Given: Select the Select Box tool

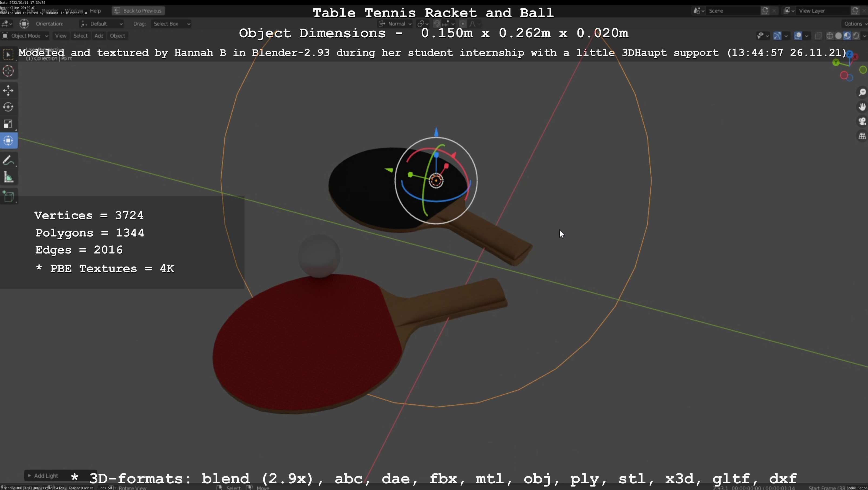Looking at the screenshot, I should click(x=8, y=54).
